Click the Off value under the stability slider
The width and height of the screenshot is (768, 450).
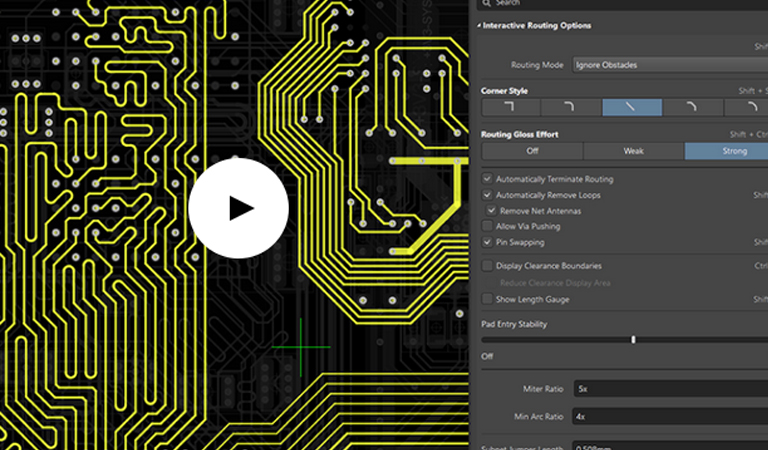[x=487, y=356]
